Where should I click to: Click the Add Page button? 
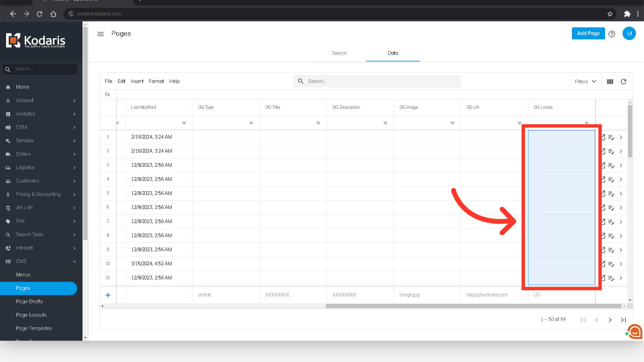(588, 33)
